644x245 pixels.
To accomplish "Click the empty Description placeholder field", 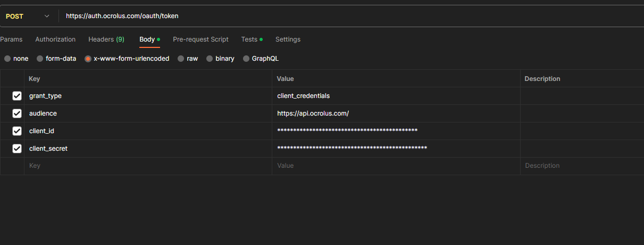I will tap(582, 166).
